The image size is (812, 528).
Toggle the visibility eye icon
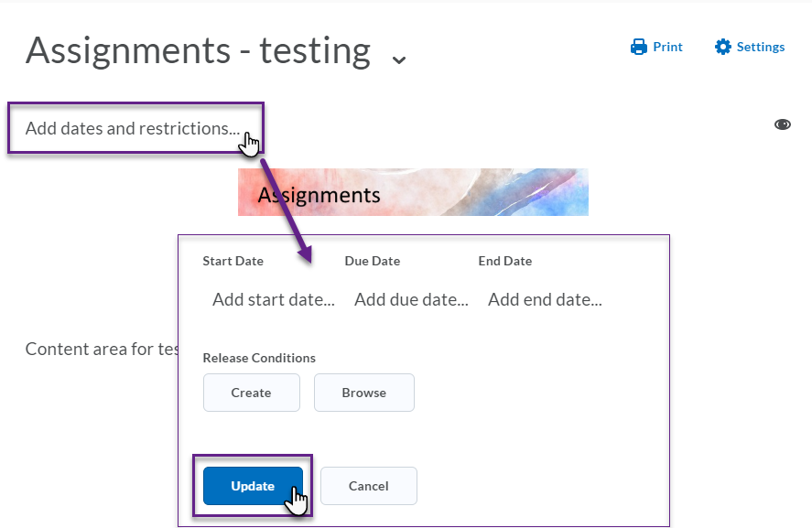click(783, 124)
